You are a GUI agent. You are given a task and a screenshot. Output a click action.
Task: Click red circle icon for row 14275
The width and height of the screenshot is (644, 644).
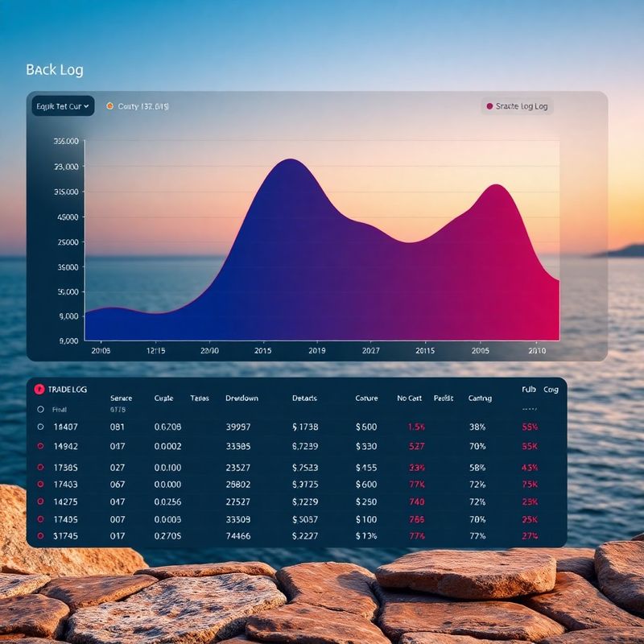41,502
